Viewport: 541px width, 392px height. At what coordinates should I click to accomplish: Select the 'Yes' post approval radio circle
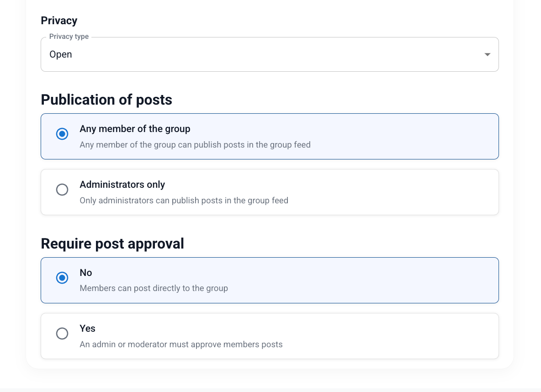[62, 334]
